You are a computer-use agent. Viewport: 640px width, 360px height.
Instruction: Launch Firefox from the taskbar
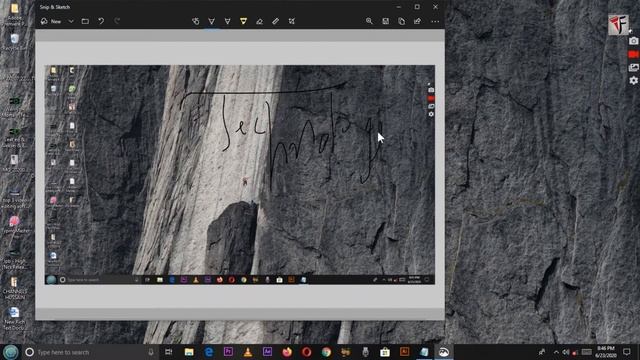coord(287,352)
